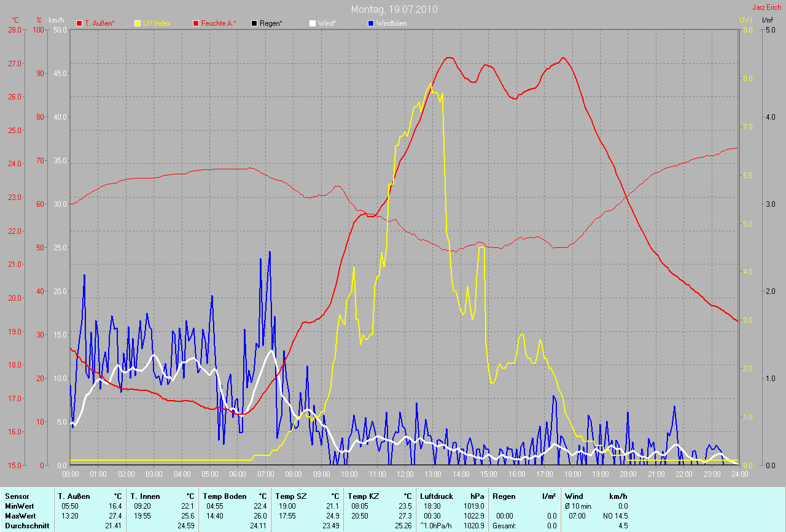Click the "50.0" tick on the km/h axis
786x532 pixels.
click(x=60, y=29)
